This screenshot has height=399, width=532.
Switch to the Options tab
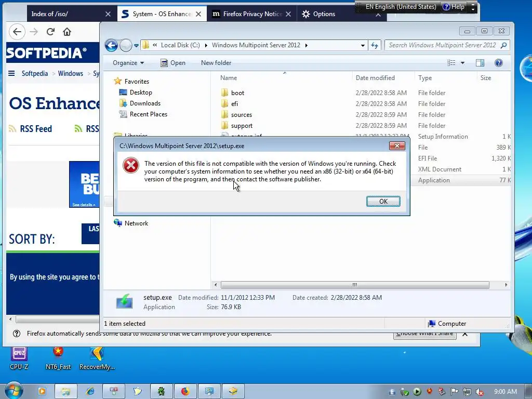(x=324, y=14)
